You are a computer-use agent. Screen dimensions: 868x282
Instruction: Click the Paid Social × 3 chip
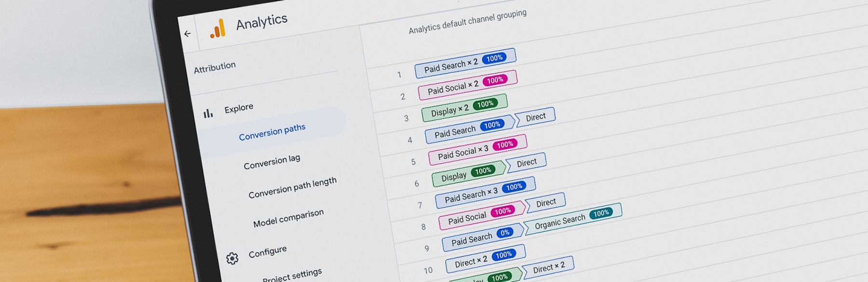(x=462, y=152)
